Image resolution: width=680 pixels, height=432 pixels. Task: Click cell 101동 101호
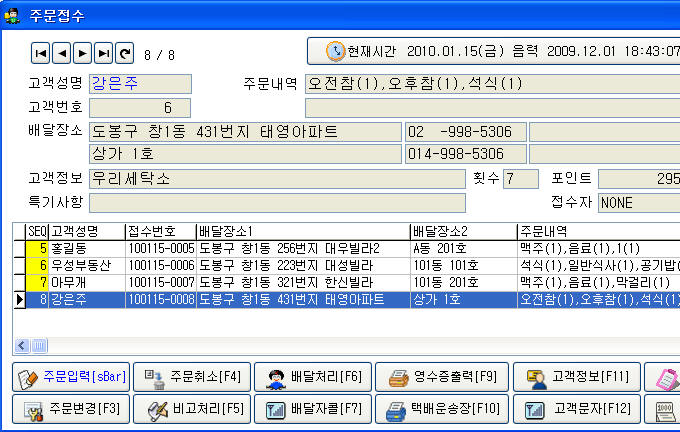pyautogui.click(x=464, y=265)
